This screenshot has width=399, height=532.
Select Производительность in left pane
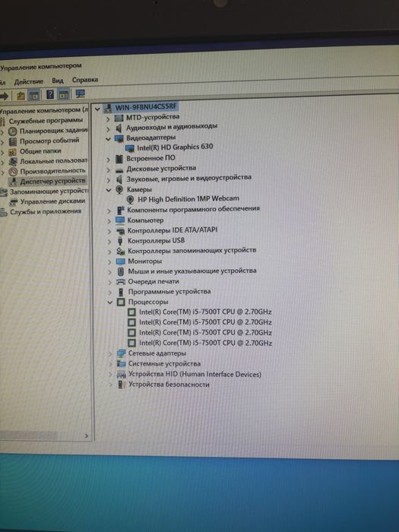coord(52,171)
